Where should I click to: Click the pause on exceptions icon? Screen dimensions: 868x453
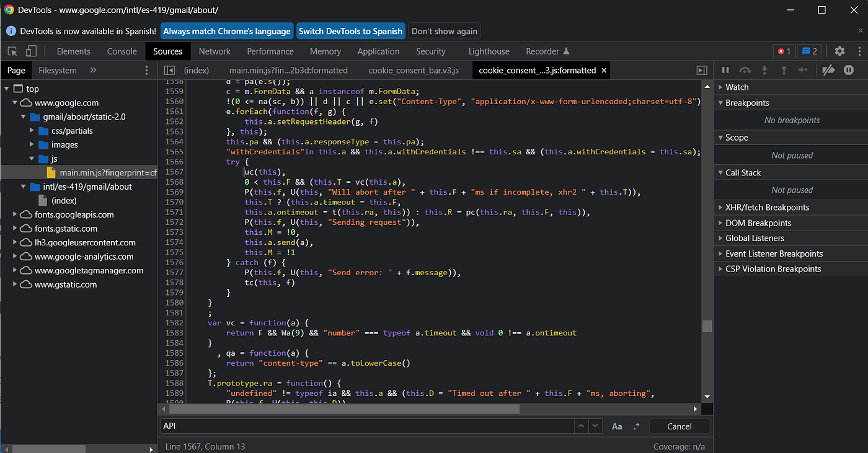(x=849, y=70)
